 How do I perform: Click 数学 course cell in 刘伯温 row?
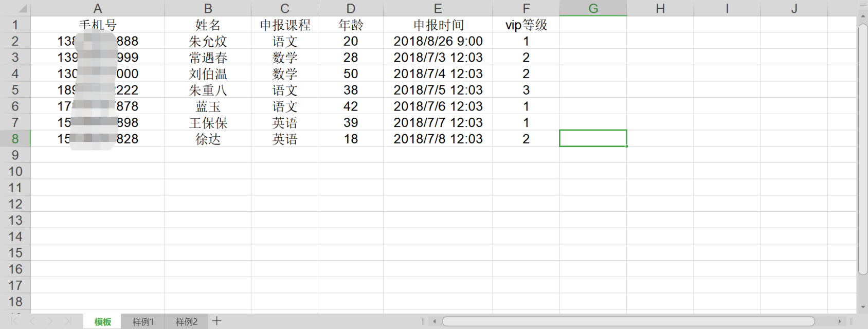click(284, 74)
